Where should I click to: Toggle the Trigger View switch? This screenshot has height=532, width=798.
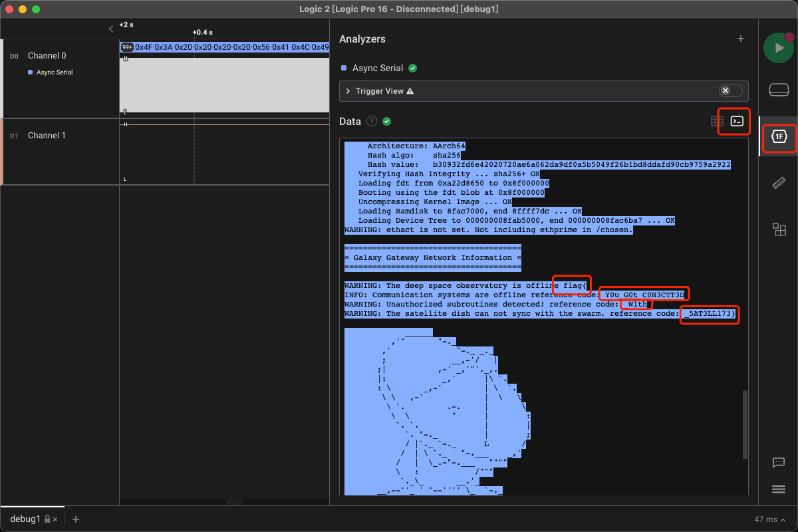(730, 91)
